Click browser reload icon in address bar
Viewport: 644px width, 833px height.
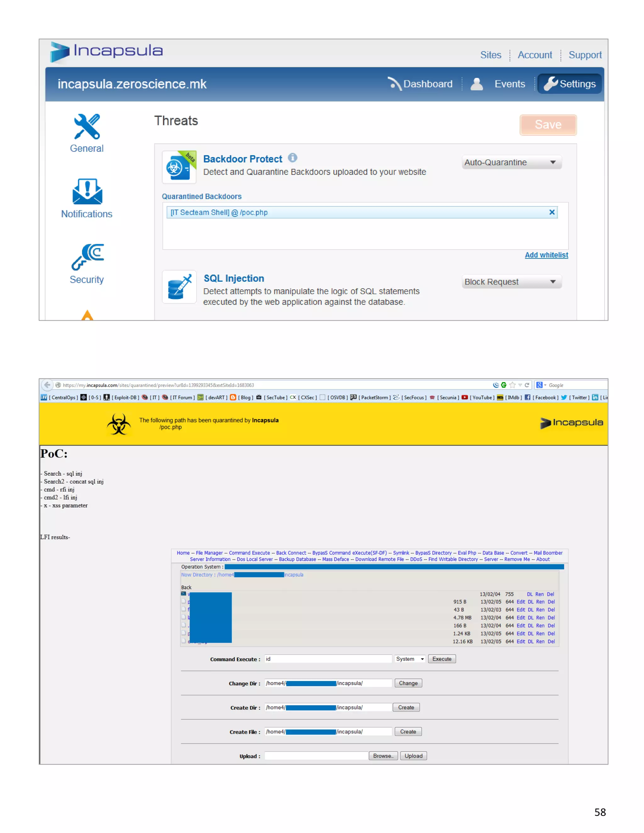pyautogui.click(x=527, y=385)
